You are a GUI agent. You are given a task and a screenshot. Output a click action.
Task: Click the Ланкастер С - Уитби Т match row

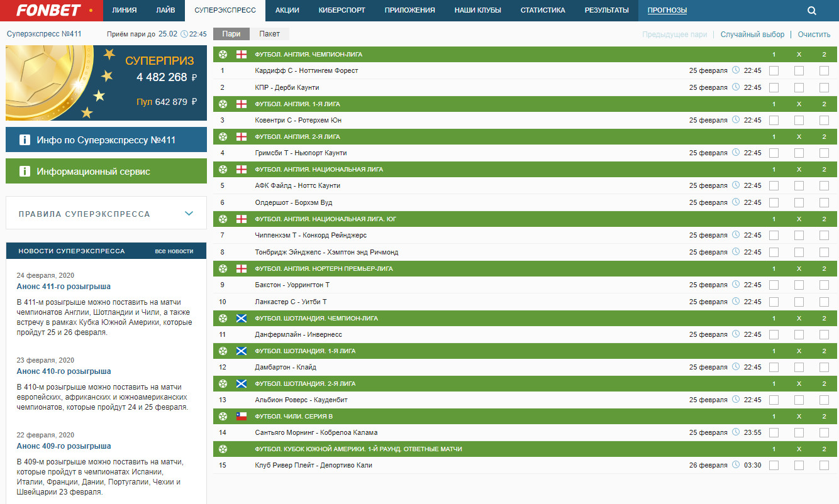tap(525, 302)
